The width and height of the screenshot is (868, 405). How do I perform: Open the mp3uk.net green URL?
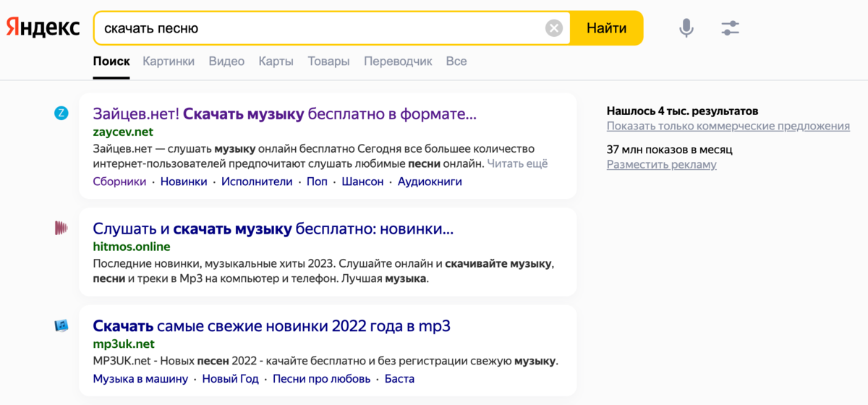coord(124,344)
